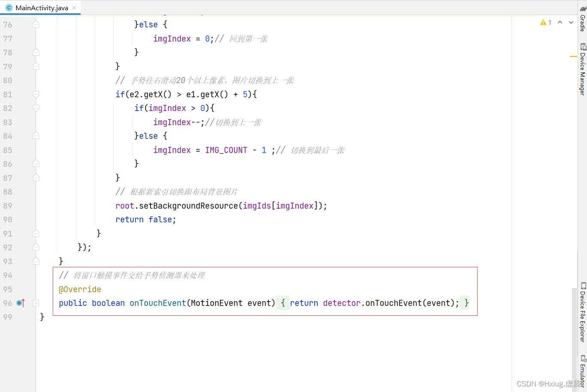Click the fold end marker on line 92
The width and height of the screenshot is (587, 392).
tap(36, 247)
